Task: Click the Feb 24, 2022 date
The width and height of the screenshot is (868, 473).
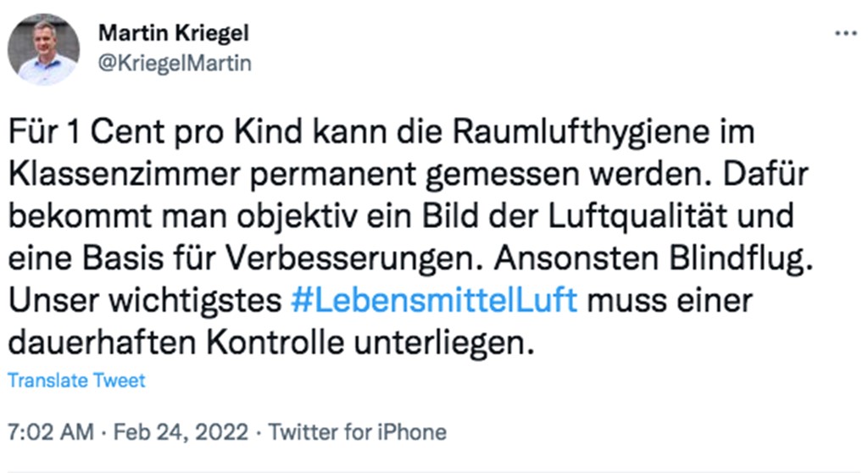Action: [181, 432]
